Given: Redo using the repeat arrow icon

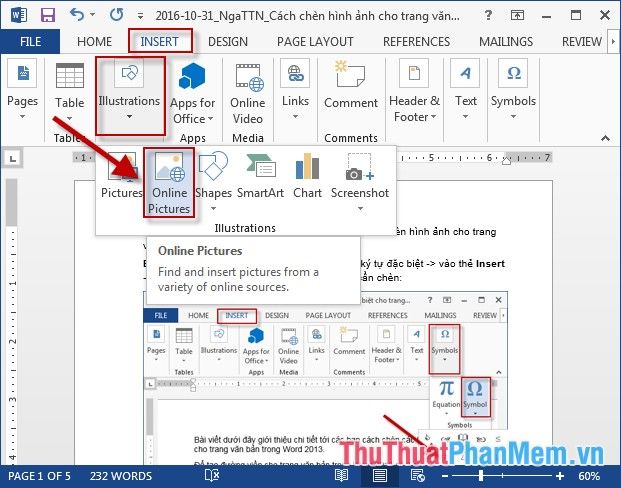Looking at the screenshot, I should [116, 15].
